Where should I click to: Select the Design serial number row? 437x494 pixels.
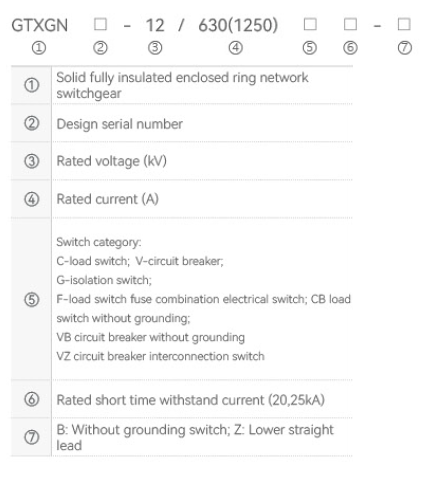[182, 124]
